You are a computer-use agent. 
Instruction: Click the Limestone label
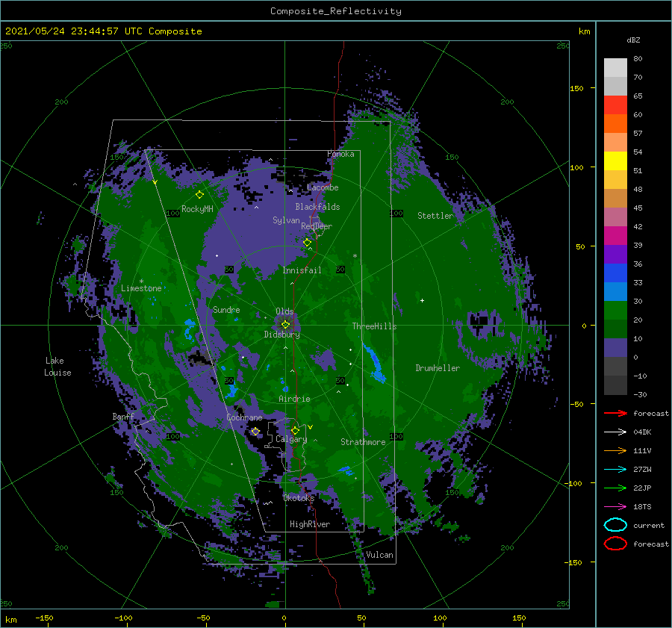click(x=141, y=288)
